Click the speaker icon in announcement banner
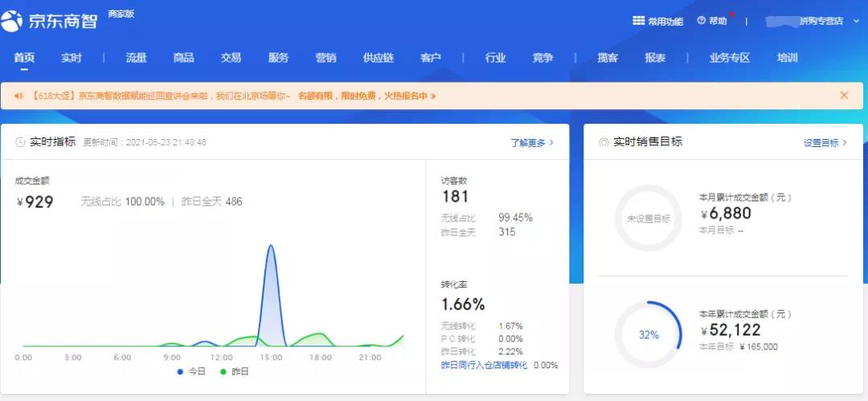Viewport: 868px width, 401px height. [18, 96]
